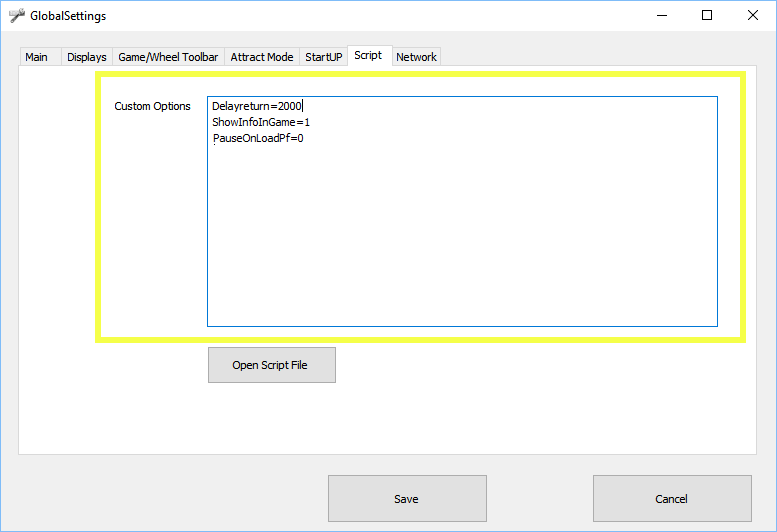Image resolution: width=777 pixels, height=532 pixels.
Task: Go to the Attract Mode tab
Action: [262, 57]
